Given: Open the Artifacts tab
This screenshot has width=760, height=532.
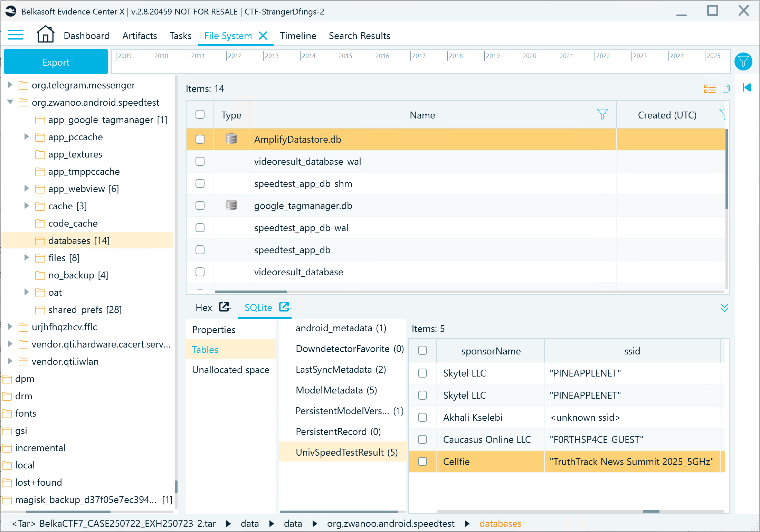Looking at the screenshot, I should [x=140, y=36].
